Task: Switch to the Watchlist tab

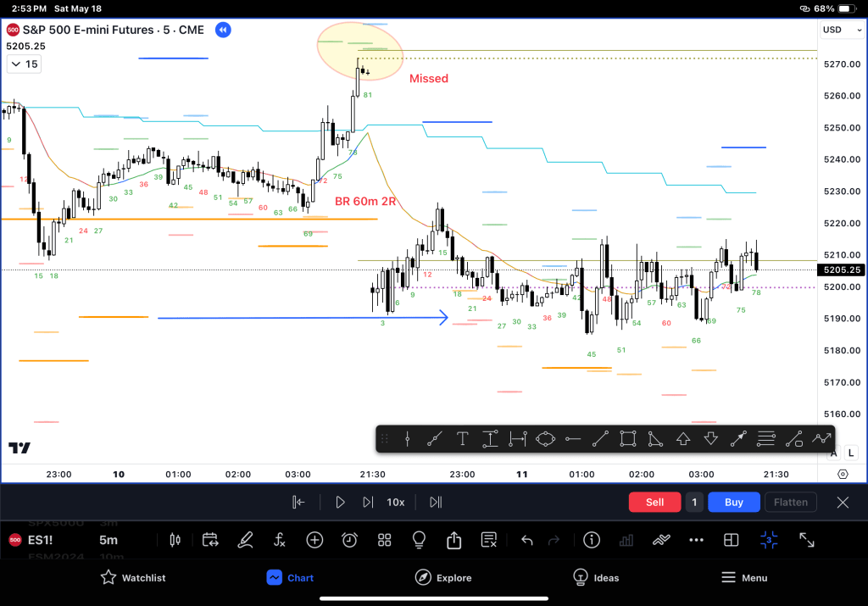Action: 133,577
